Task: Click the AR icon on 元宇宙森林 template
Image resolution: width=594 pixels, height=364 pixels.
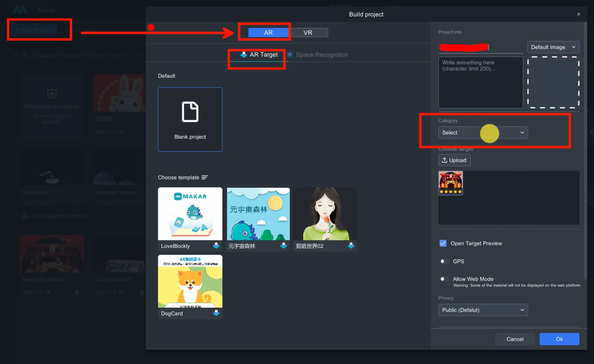Action: (x=284, y=246)
